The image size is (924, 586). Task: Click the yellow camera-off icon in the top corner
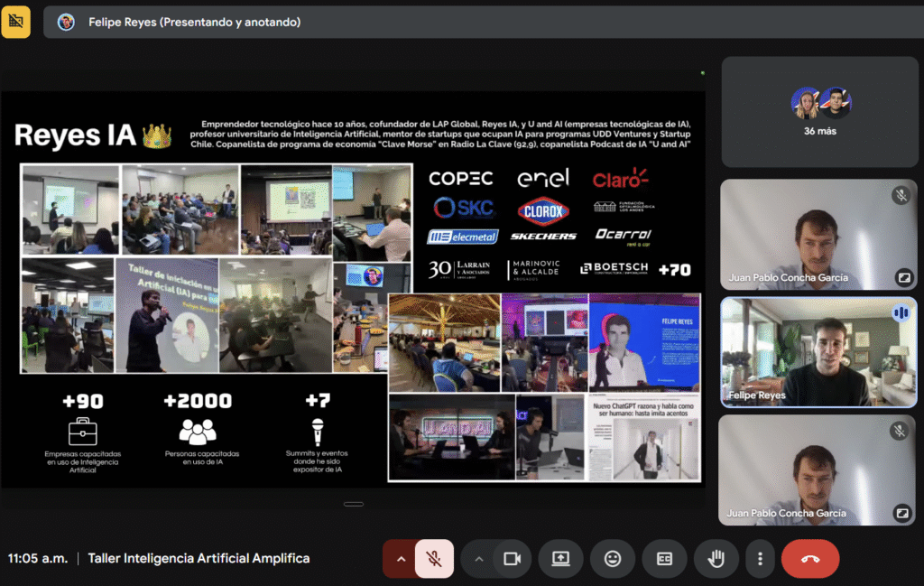pos(15,22)
